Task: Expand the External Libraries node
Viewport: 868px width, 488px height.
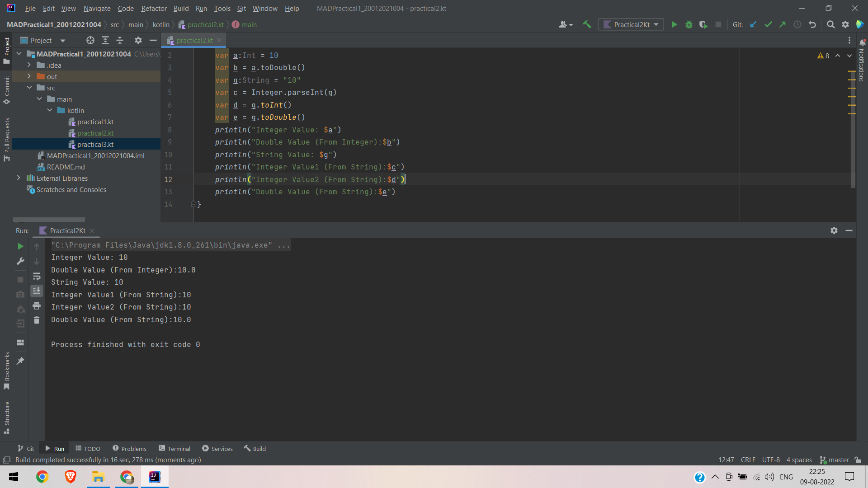Action: [x=19, y=178]
